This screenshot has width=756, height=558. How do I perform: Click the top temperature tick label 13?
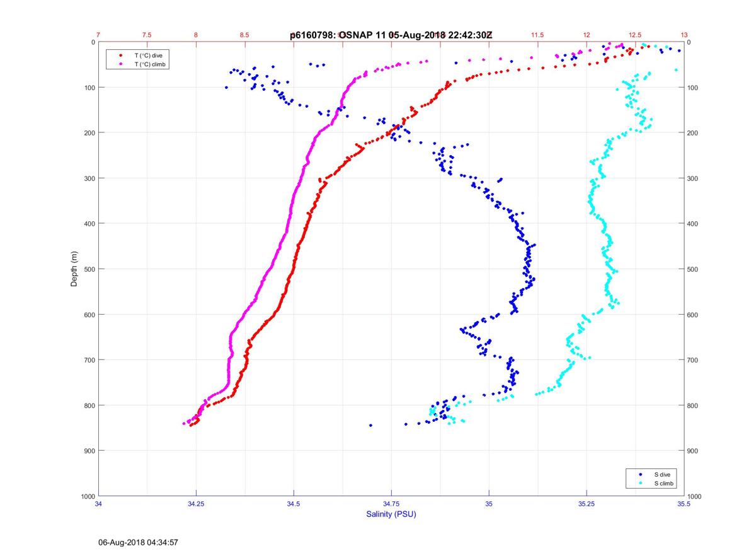pos(684,35)
